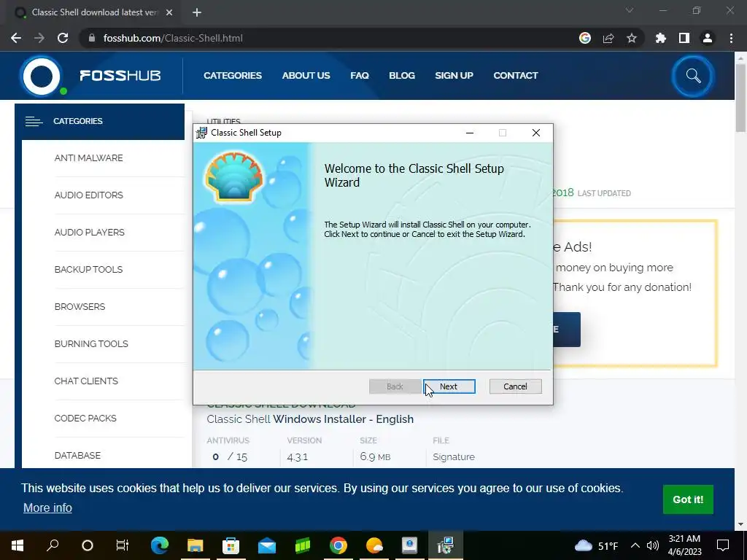Open Windows taskbar search
This screenshot has width=747, height=560.
(53, 545)
